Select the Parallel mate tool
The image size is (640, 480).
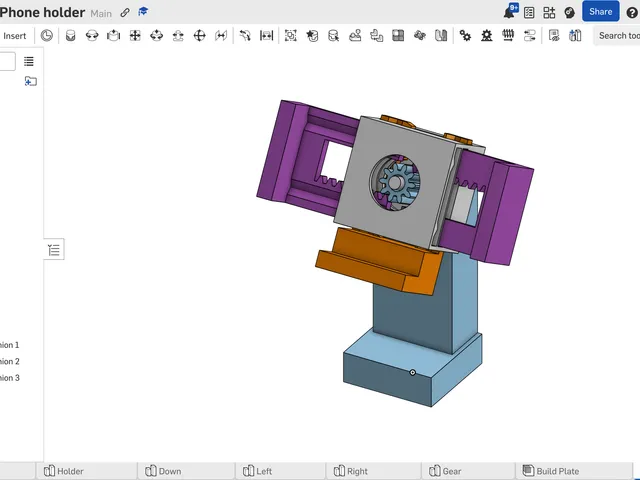tap(221, 36)
